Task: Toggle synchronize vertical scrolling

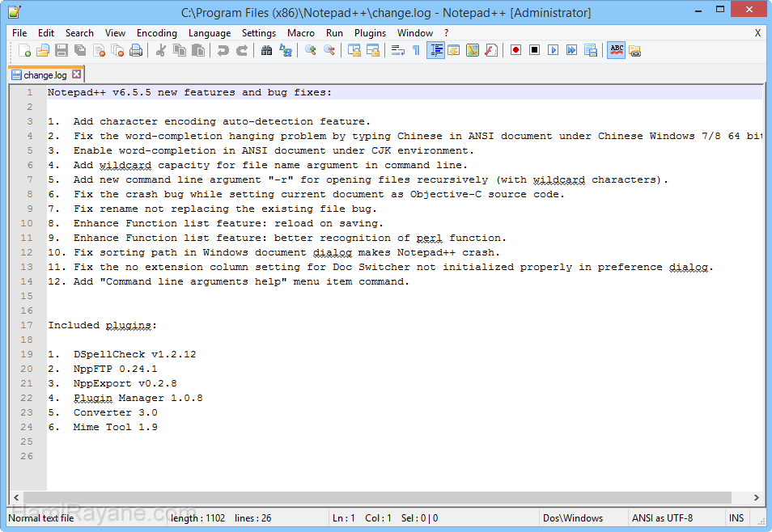Action: pos(354,50)
